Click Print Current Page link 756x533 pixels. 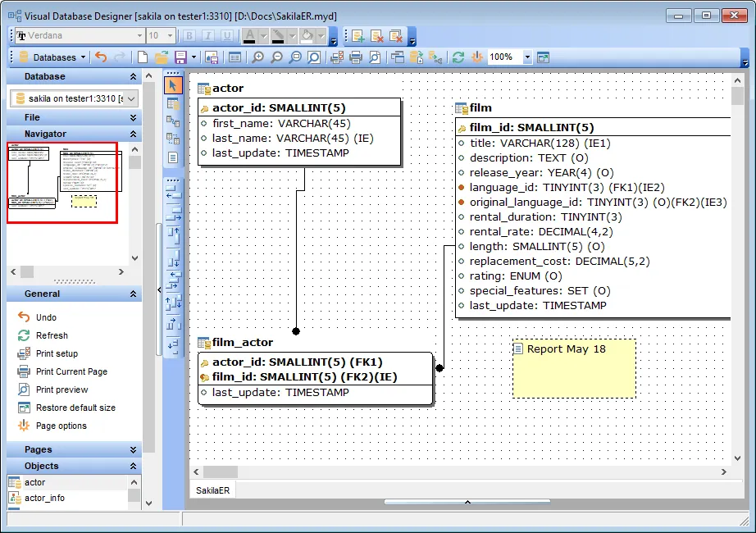[x=71, y=371]
